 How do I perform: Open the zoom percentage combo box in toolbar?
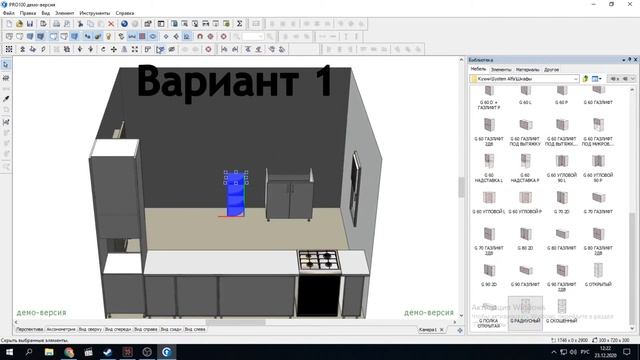click(253, 36)
